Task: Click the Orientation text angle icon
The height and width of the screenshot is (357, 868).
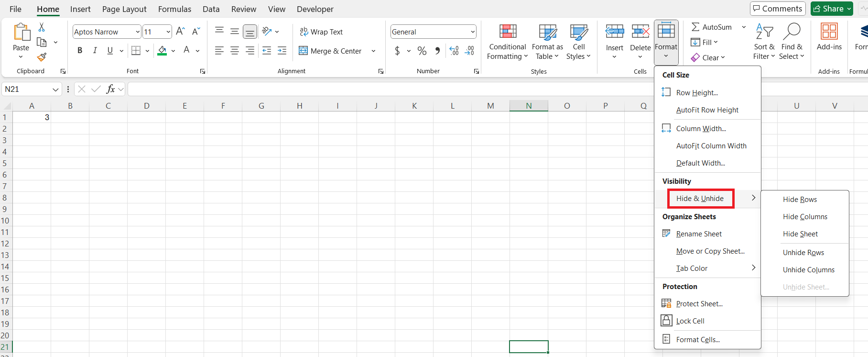Action: [x=267, y=32]
